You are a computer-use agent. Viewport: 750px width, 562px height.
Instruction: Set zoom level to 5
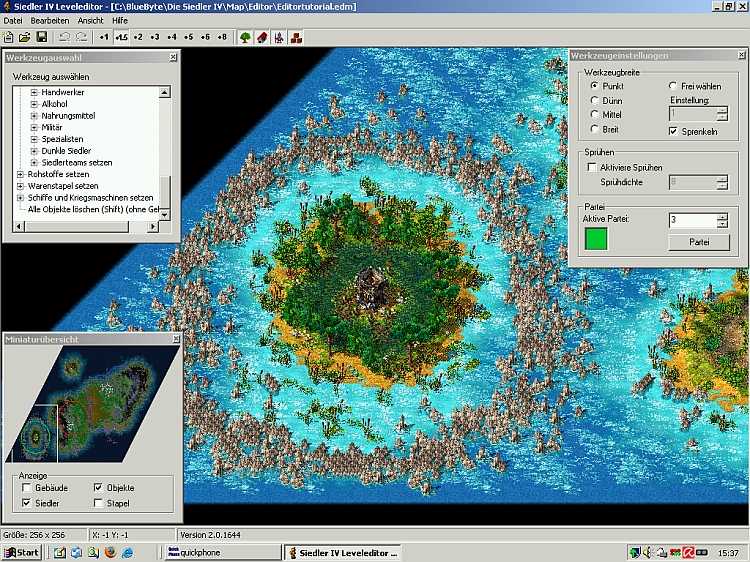(188, 37)
